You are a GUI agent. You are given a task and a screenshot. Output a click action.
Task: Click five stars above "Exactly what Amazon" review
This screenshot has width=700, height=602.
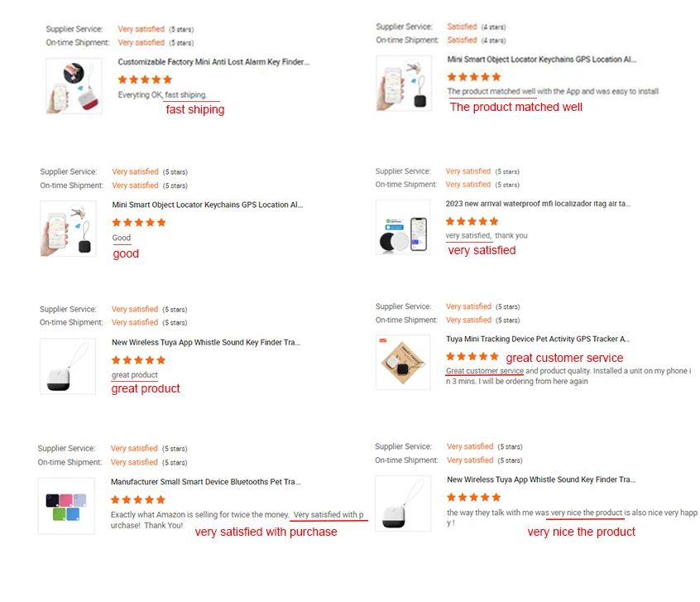point(138,500)
